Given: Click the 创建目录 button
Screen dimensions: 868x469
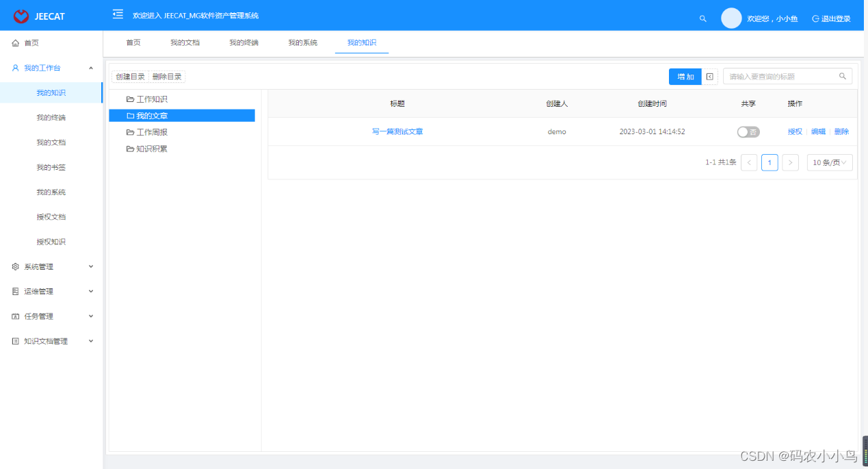Looking at the screenshot, I should (130, 77).
